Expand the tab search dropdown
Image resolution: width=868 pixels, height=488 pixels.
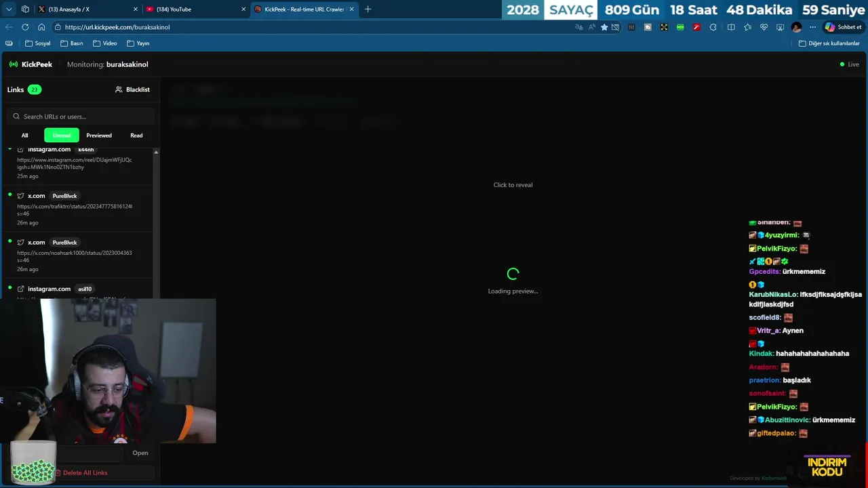[x=9, y=9]
